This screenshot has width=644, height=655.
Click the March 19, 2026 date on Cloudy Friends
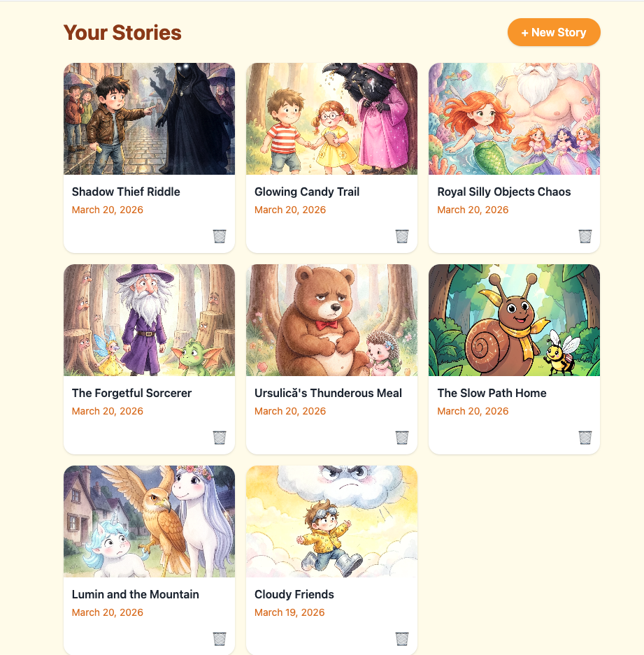[x=289, y=612]
